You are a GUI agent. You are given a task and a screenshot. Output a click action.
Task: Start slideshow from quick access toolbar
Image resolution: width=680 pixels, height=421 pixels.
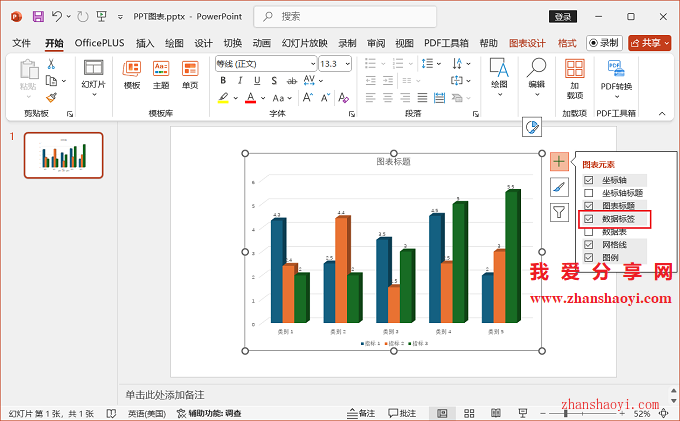point(101,16)
